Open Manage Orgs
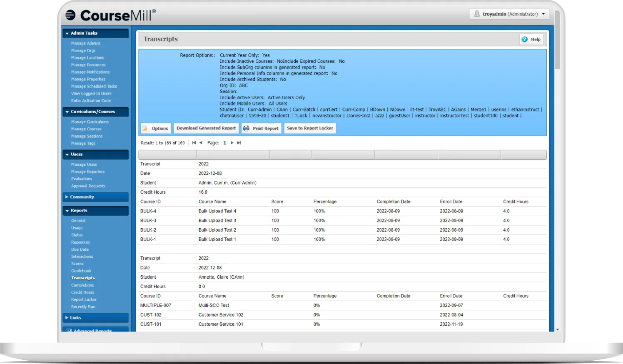Viewport: 623px width, 364px height. click(x=83, y=50)
